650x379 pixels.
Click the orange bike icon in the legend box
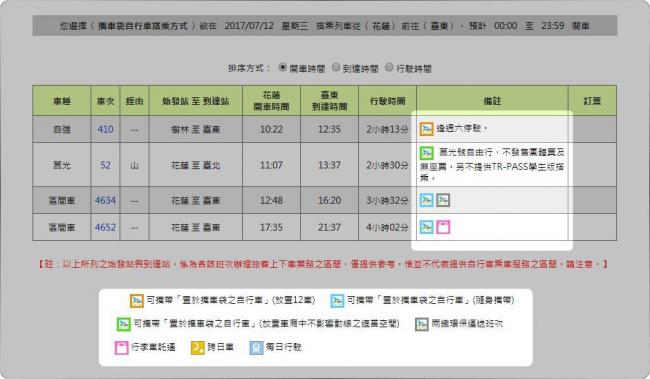136,301
